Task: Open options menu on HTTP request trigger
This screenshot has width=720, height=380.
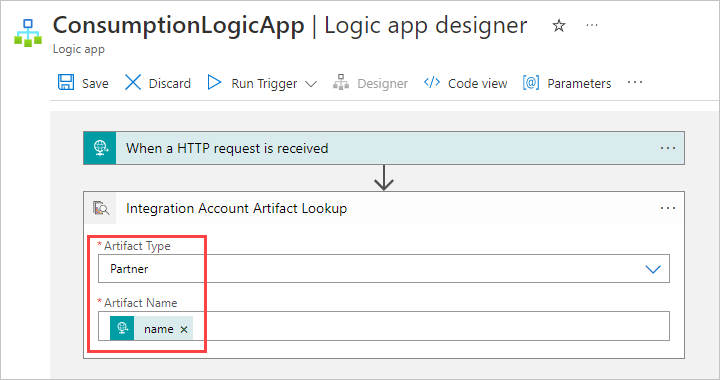Action: point(668,148)
